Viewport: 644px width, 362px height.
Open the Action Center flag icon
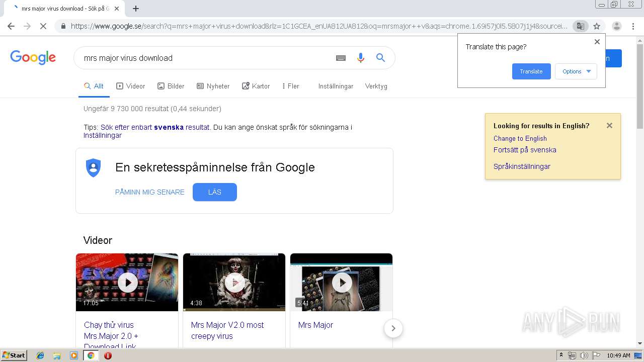tap(596, 355)
